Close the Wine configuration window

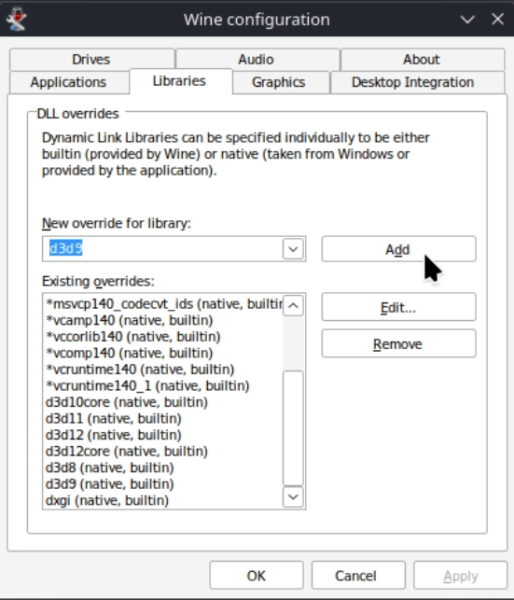tap(498, 19)
